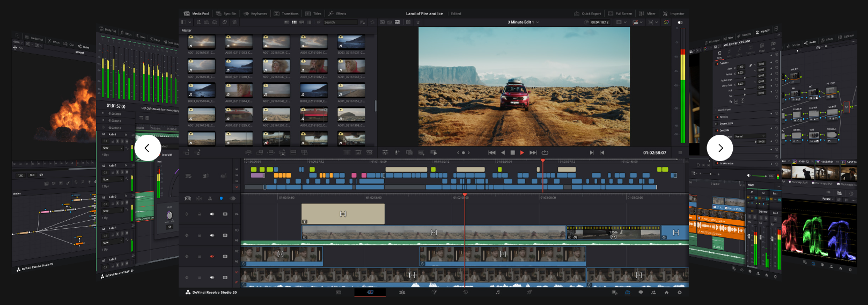Switch media pool to thumbnail grid view

(294, 22)
